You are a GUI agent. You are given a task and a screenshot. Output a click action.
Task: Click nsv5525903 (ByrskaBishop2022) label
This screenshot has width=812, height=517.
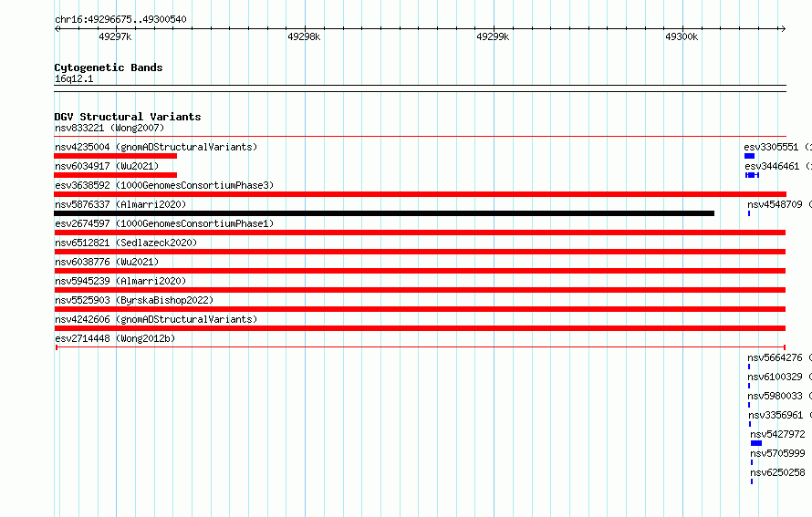(x=134, y=300)
